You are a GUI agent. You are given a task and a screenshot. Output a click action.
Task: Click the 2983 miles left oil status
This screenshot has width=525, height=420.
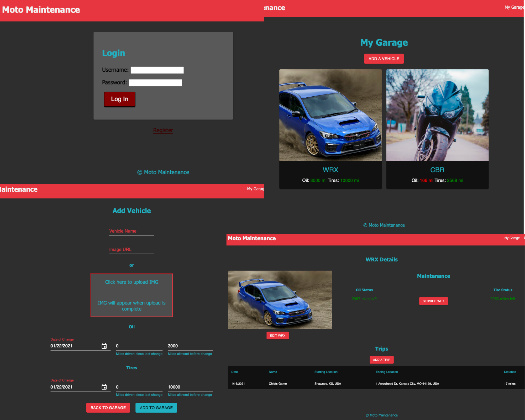click(x=364, y=299)
